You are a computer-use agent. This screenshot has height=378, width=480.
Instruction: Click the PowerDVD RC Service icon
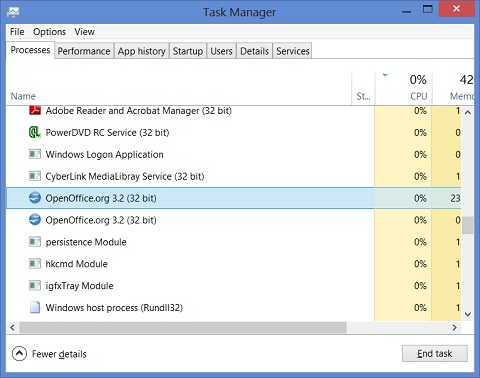[35, 132]
